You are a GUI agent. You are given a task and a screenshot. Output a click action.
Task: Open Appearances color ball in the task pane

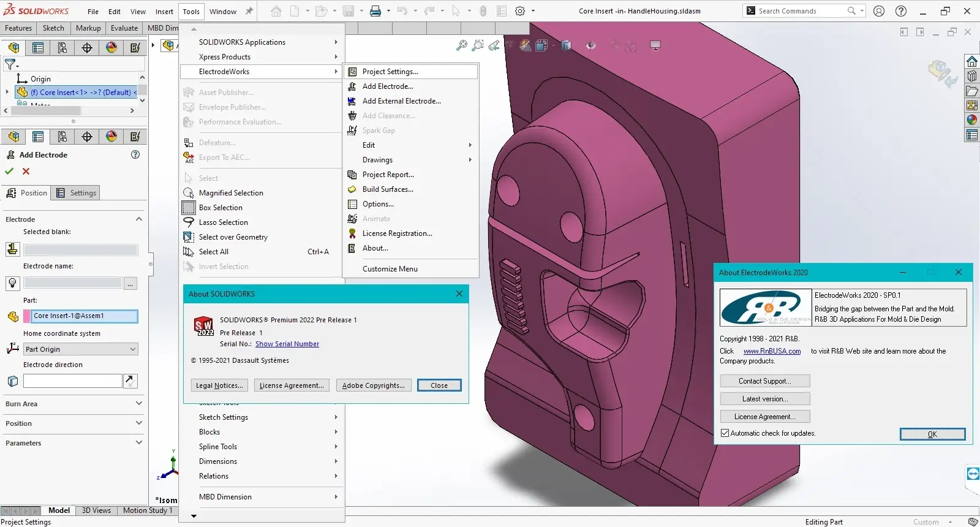pyautogui.click(x=972, y=120)
